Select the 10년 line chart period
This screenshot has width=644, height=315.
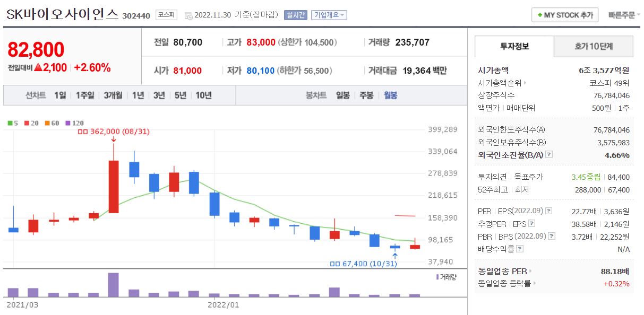click(203, 95)
